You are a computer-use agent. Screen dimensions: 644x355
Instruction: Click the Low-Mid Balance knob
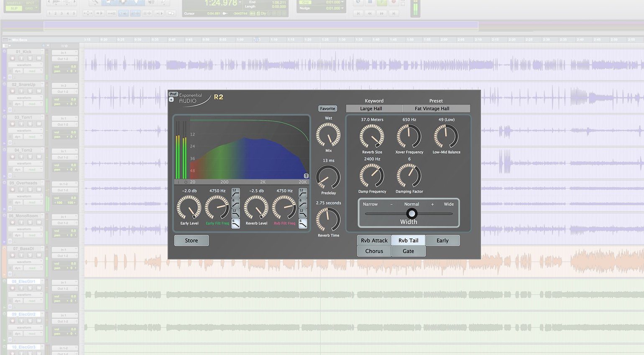coord(446,136)
